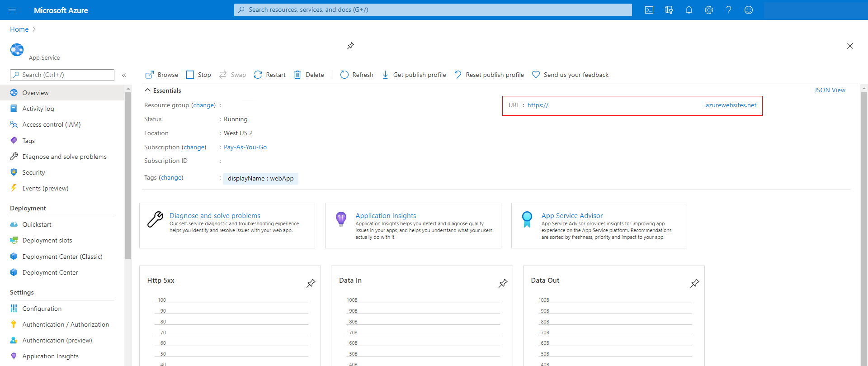Image resolution: width=868 pixels, height=366 pixels.
Task: Open portal settings gear
Action: point(709,10)
